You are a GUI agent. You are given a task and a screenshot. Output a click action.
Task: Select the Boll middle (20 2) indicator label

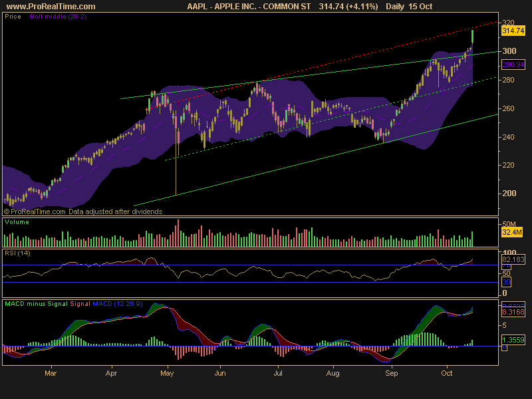59,16
